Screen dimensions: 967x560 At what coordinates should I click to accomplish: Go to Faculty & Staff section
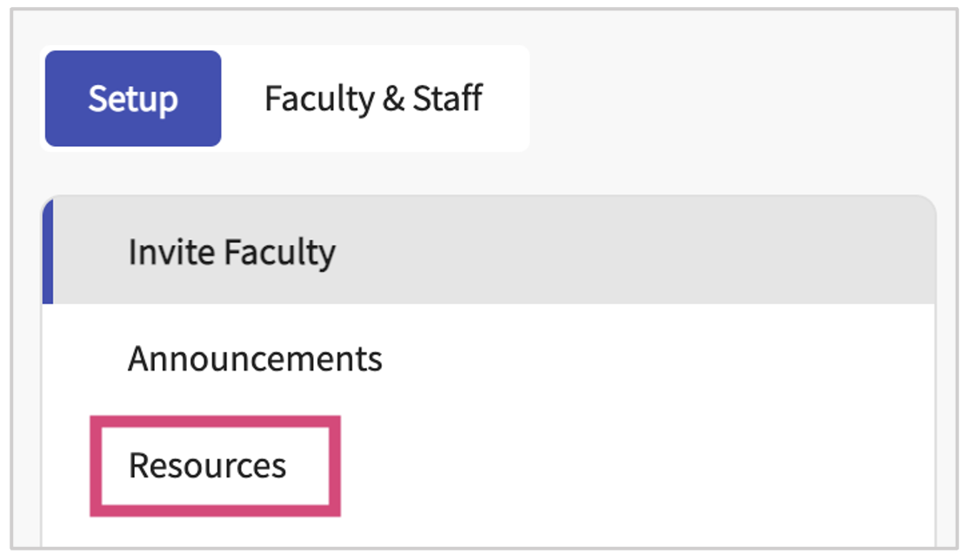tap(373, 98)
